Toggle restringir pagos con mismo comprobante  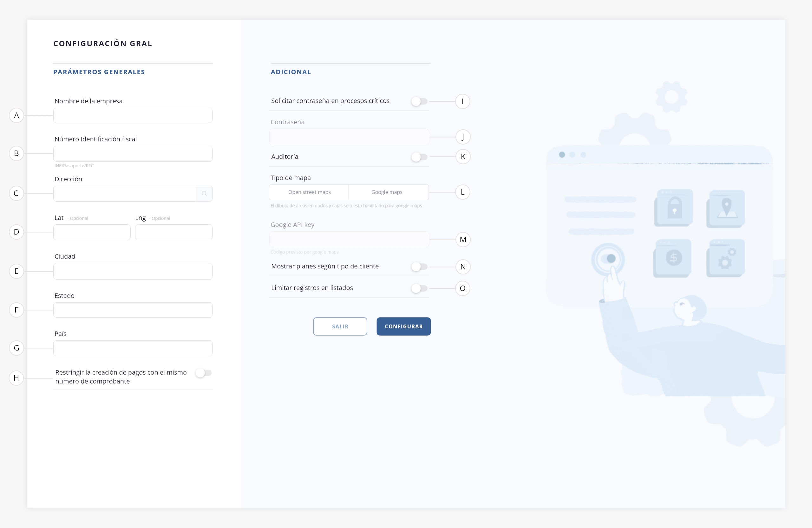click(203, 373)
